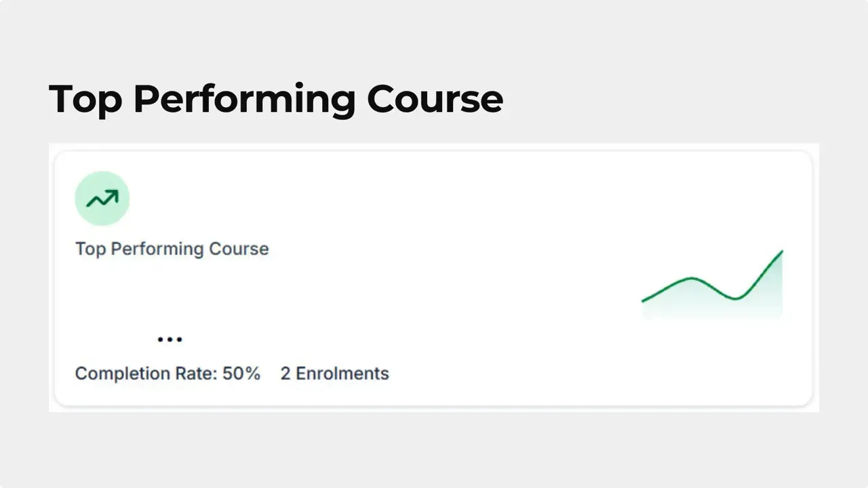
Task: Select the rising area graph on the right
Action: pyautogui.click(x=712, y=285)
